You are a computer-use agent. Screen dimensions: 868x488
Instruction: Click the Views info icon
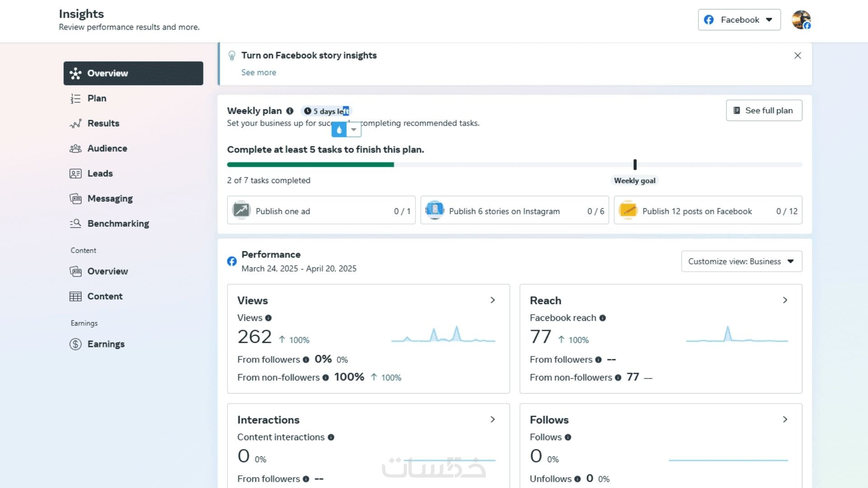coord(269,318)
